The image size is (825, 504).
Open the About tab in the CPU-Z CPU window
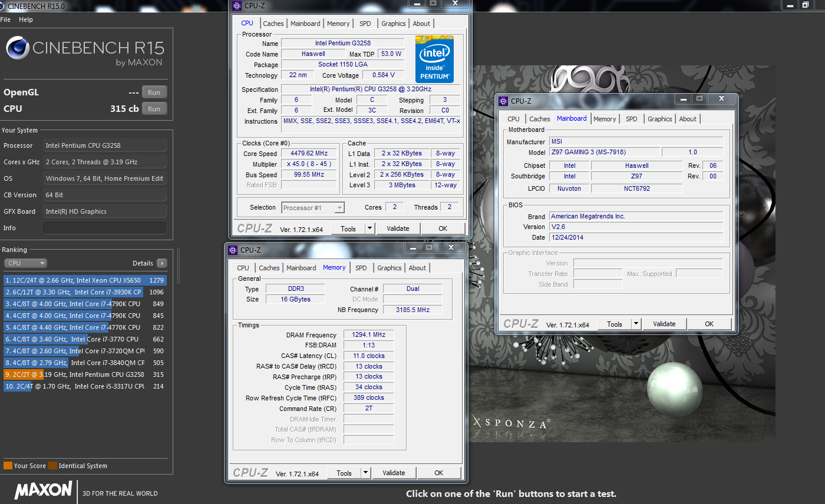pyautogui.click(x=421, y=24)
